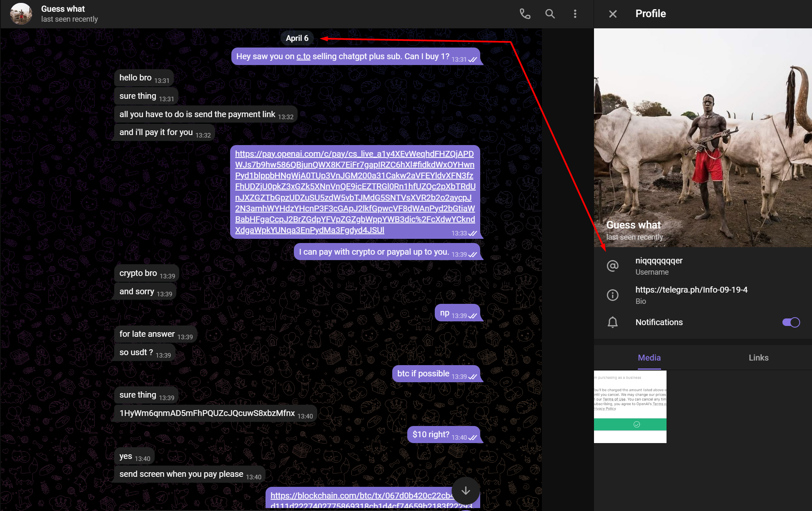Click the Media tab in profile panel
The image size is (812, 511).
tap(649, 357)
